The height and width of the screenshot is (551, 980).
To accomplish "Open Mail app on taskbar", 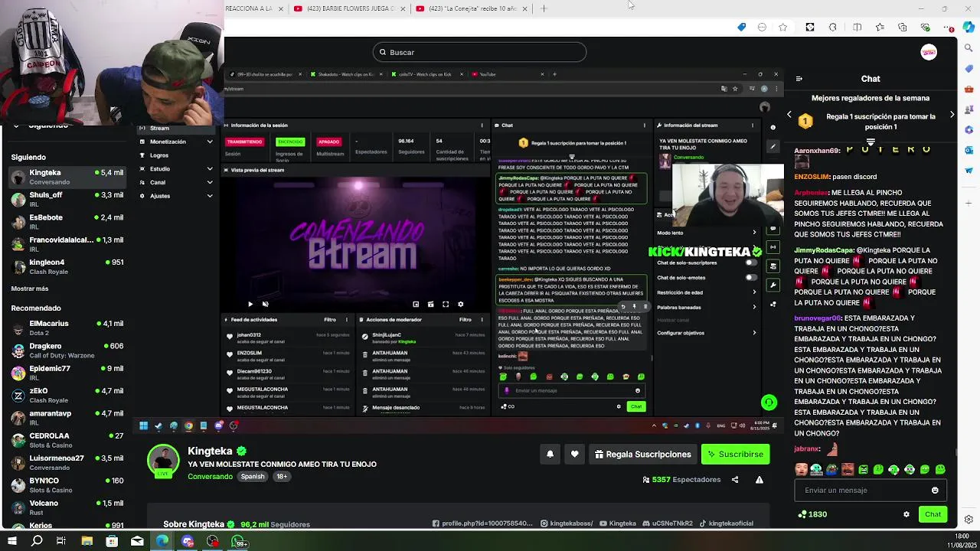I will [137, 542].
